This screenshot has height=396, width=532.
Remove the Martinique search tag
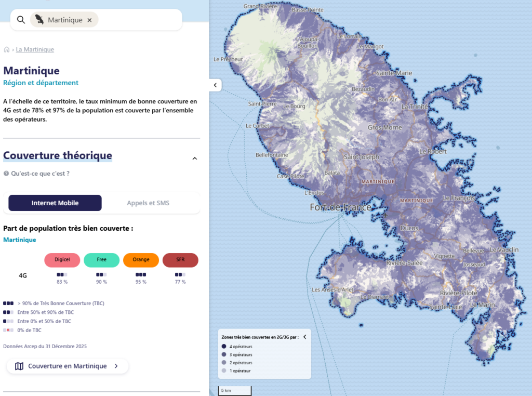89,20
